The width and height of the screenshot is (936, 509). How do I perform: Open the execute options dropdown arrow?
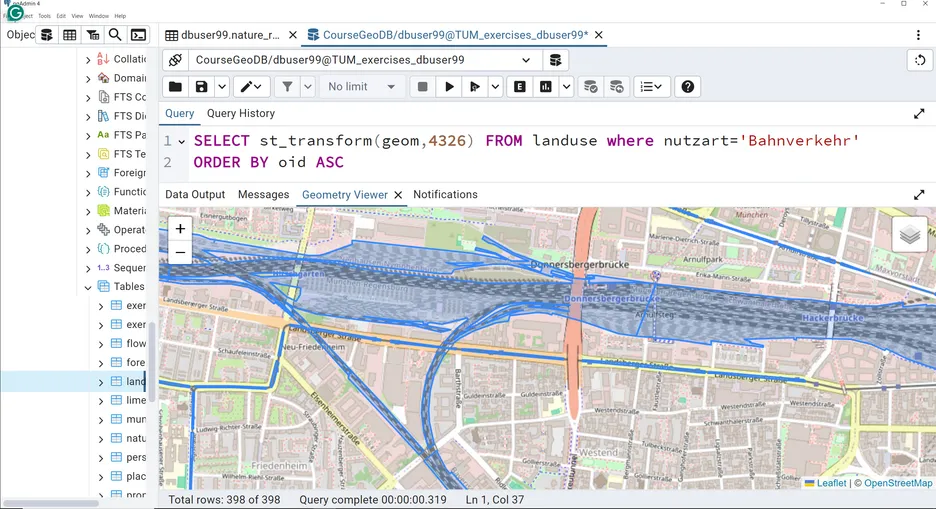(495, 87)
